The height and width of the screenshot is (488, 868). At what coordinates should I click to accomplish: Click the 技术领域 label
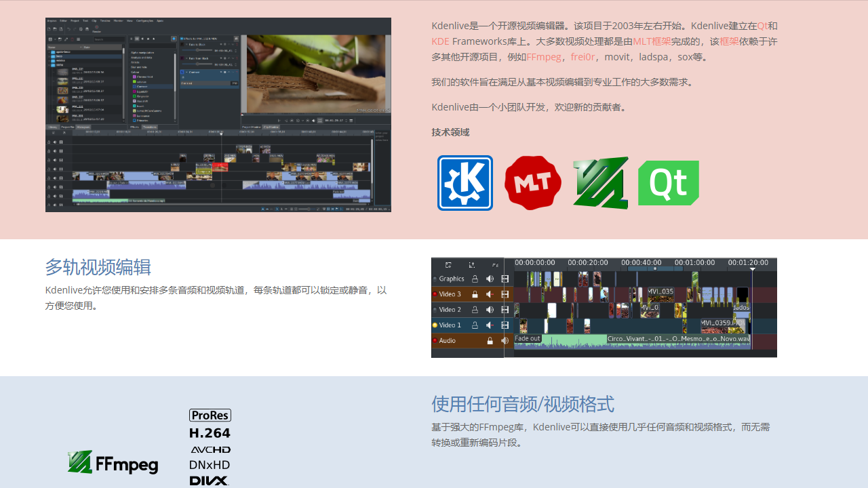(x=450, y=132)
